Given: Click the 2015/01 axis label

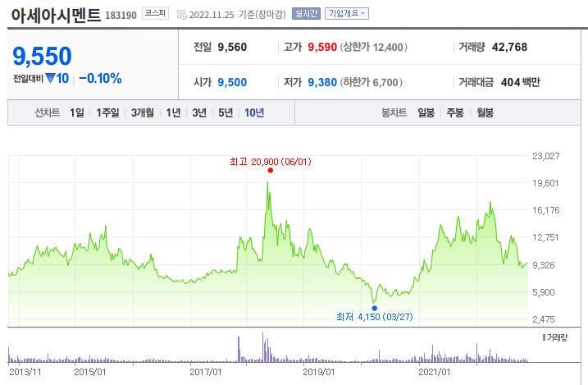Looking at the screenshot, I should (90, 372).
